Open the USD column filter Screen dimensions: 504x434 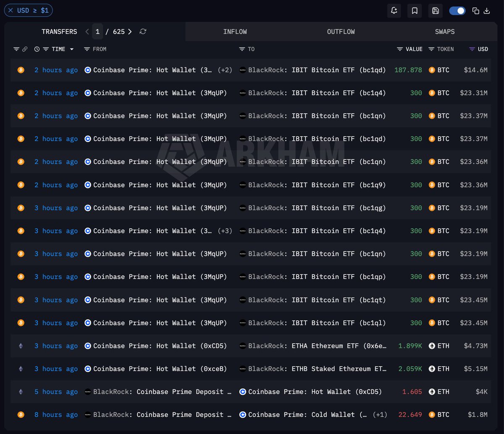[x=472, y=49]
